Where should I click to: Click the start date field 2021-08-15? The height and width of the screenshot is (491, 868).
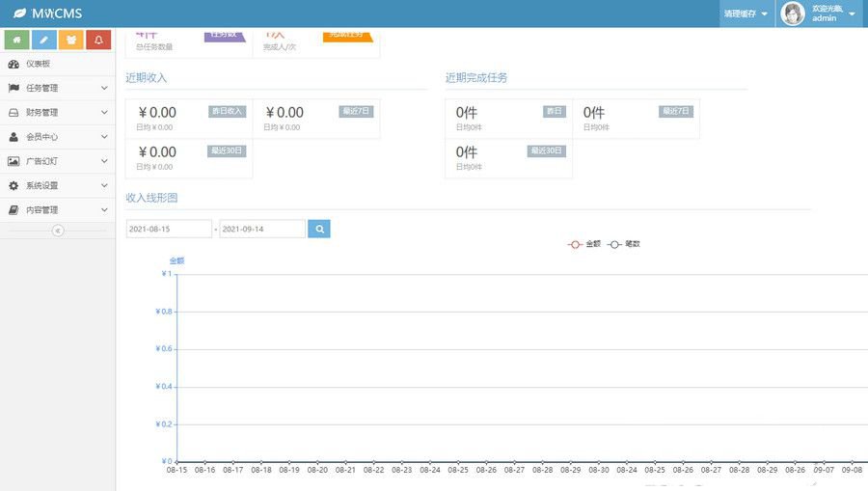(x=169, y=229)
